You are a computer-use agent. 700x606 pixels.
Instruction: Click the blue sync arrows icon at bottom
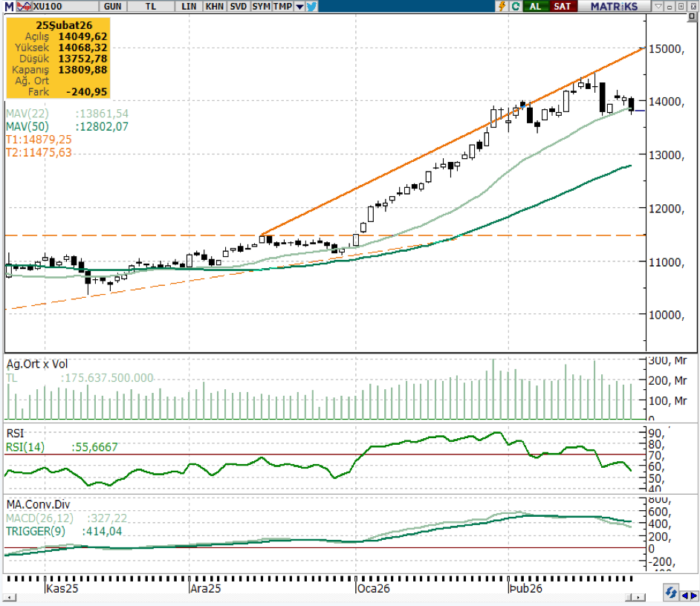[671, 593]
